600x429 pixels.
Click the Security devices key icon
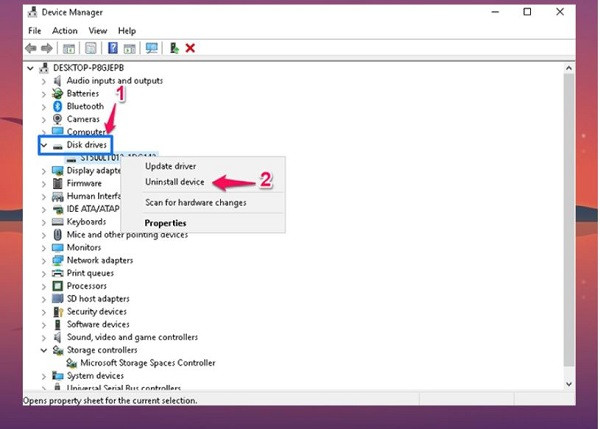click(58, 312)
